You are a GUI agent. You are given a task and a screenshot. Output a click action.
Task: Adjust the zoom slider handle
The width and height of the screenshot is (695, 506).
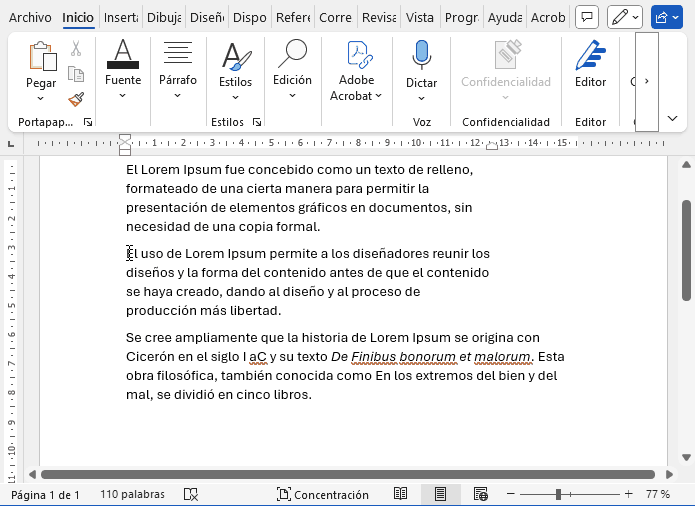click(x=558, y=494)
